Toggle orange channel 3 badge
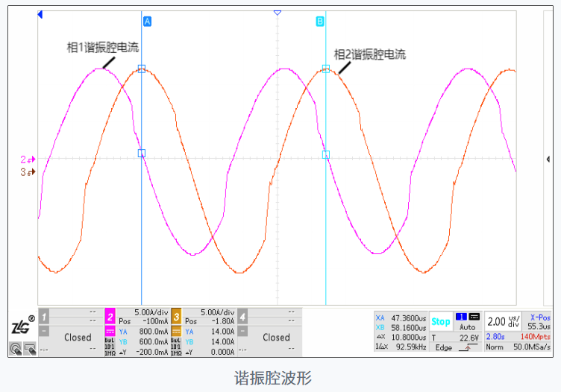 (x=176, y=316)
